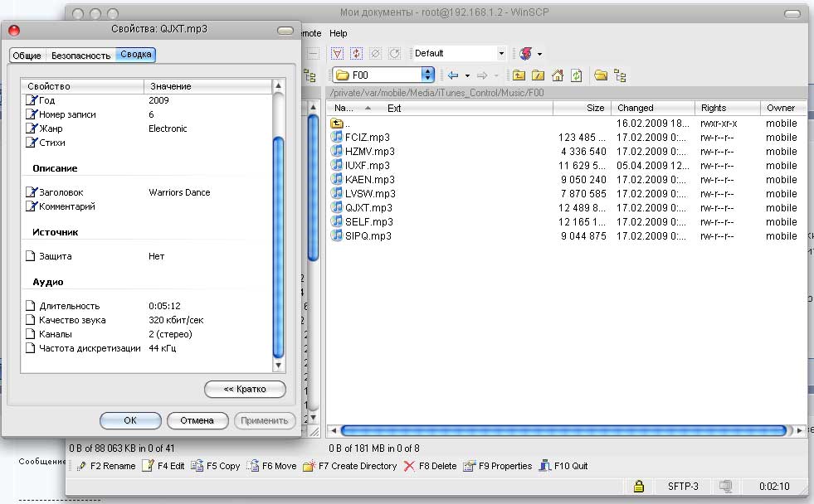The width and height of the screenshot is (814, 504).
Task: Click the properties list scroll-down arrow
Action: pyautogui.click(x=278, y=366)
